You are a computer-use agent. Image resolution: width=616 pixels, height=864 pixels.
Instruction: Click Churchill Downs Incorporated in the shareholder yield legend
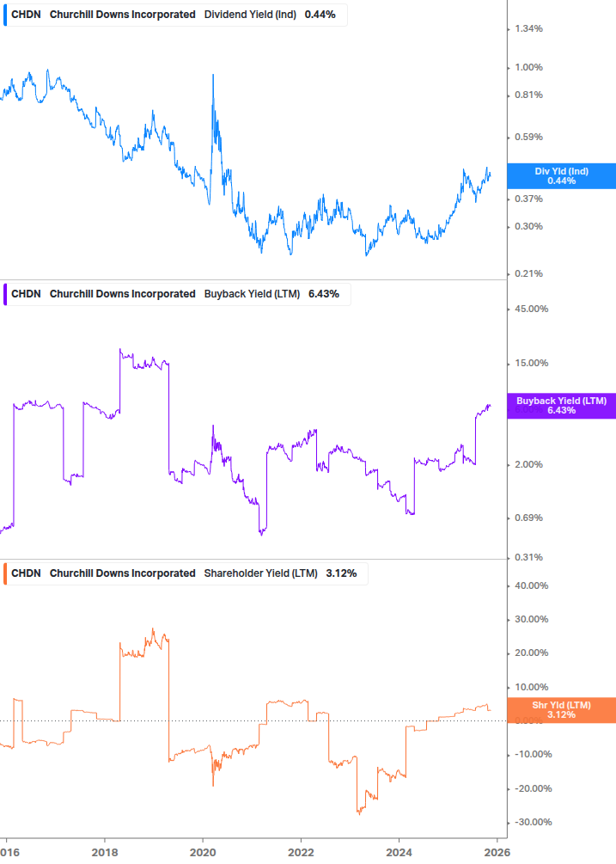[123, 573]
